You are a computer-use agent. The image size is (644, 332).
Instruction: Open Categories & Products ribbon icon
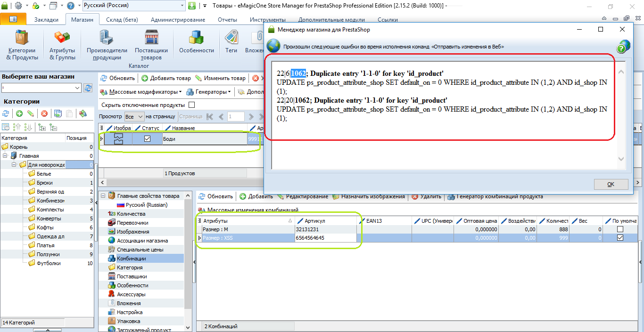[x=22, y=46]
